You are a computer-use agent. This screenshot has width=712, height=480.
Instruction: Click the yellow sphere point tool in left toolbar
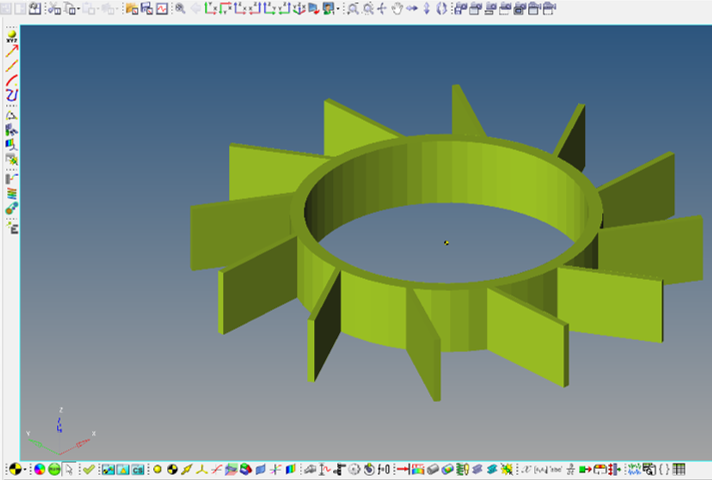point(12,36)
